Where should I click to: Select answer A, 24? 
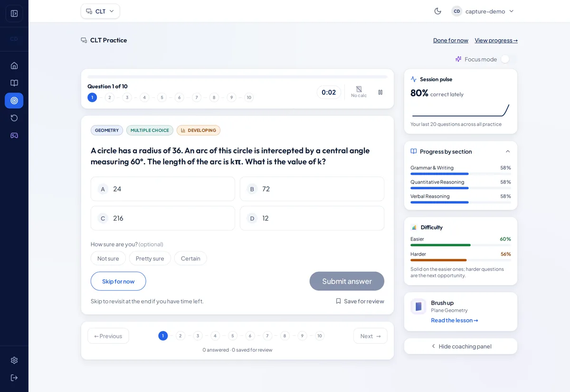(x=163, y=189)
